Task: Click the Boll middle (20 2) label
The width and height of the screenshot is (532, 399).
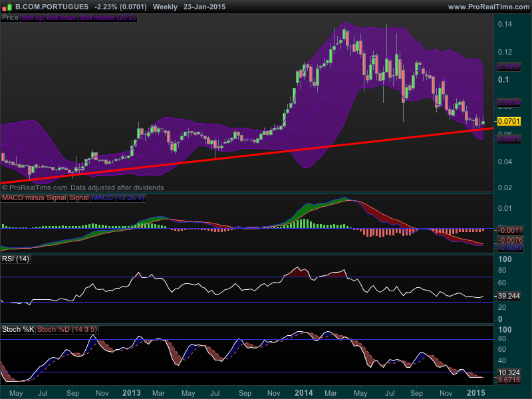Action: coord(108,18)
